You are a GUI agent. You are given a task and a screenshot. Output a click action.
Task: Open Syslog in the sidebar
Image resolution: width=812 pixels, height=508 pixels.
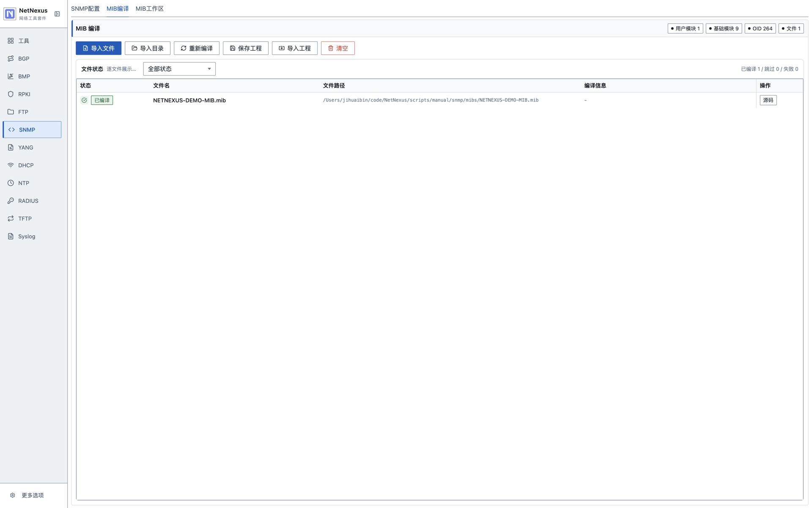pos(32,236)
